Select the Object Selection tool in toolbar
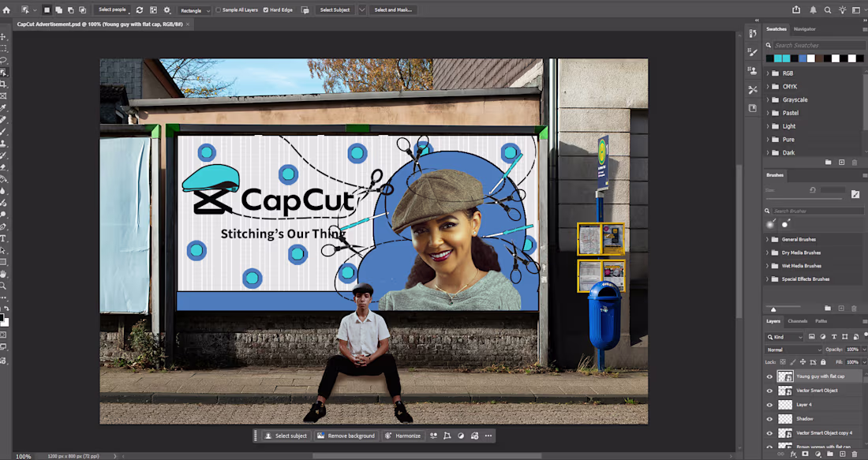The image size is (868, 460). [x=3, y=73]
